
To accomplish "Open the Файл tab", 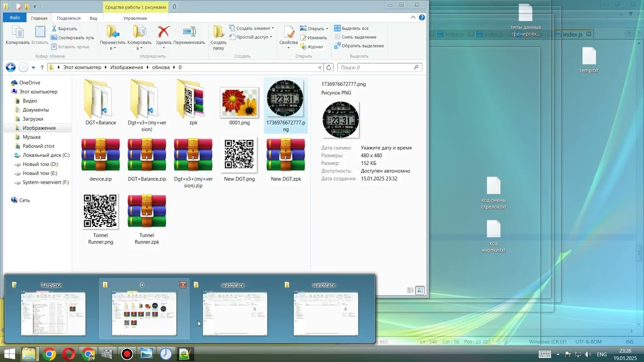I will (x=15, y=18).
